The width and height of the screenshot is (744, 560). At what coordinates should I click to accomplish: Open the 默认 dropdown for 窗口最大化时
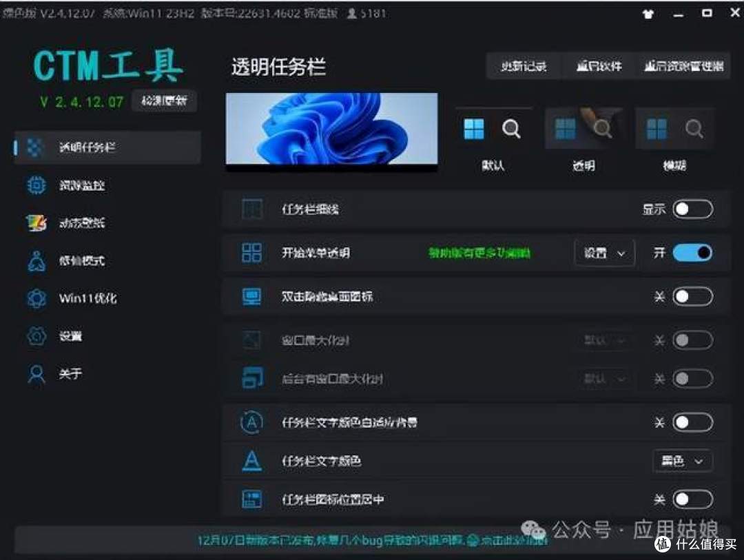[x=605, y=340]
